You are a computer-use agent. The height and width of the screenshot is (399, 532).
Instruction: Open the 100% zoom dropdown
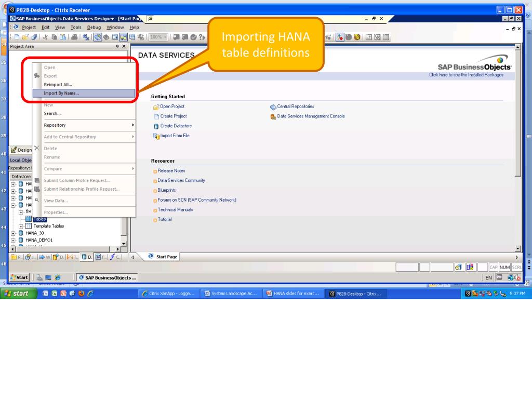coord(158,37)
